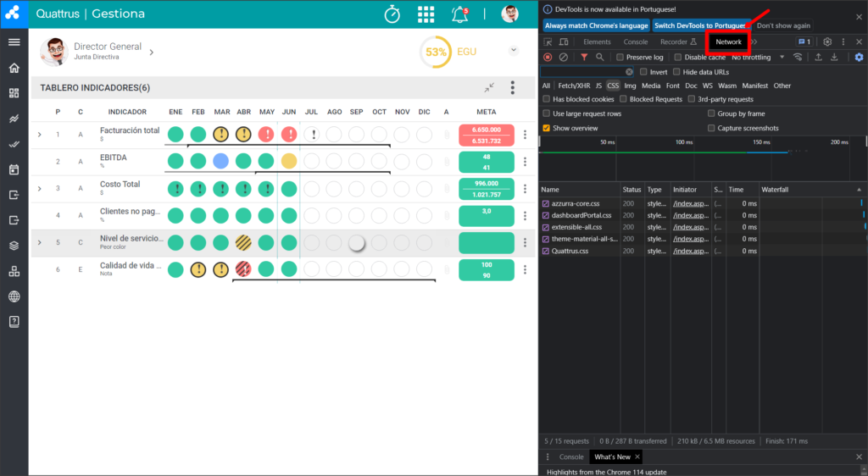Image resolution: width=868 pixels, height=476 pixels.
Task: Tick the Disable cache checkbox
Action: click(x=677, y=57)
